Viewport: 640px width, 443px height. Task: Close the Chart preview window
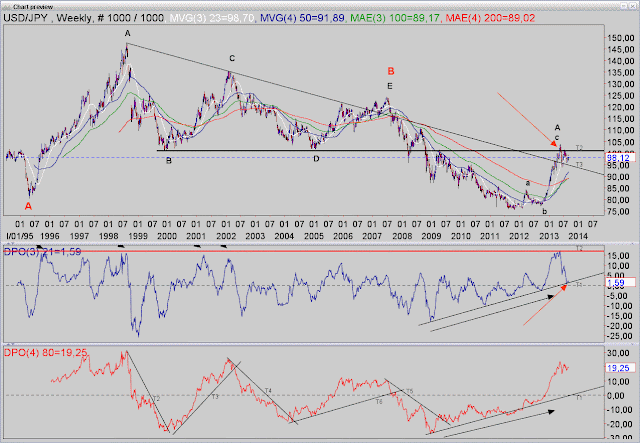pos(634,6)
